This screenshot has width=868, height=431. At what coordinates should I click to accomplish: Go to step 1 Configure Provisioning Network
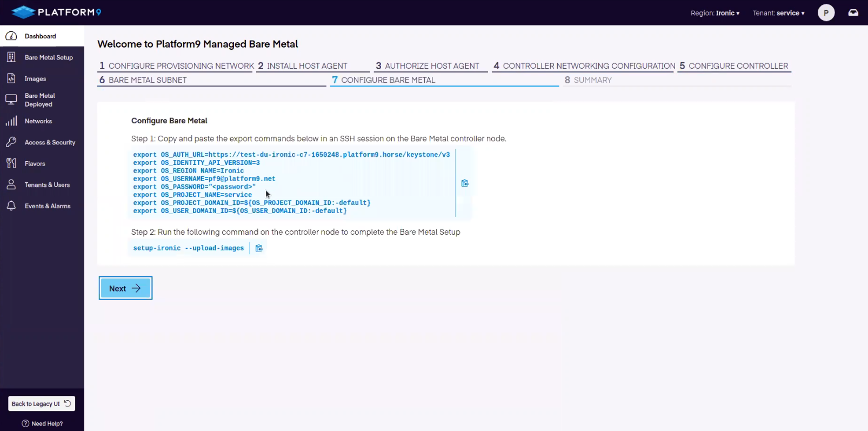coord(176,66)
